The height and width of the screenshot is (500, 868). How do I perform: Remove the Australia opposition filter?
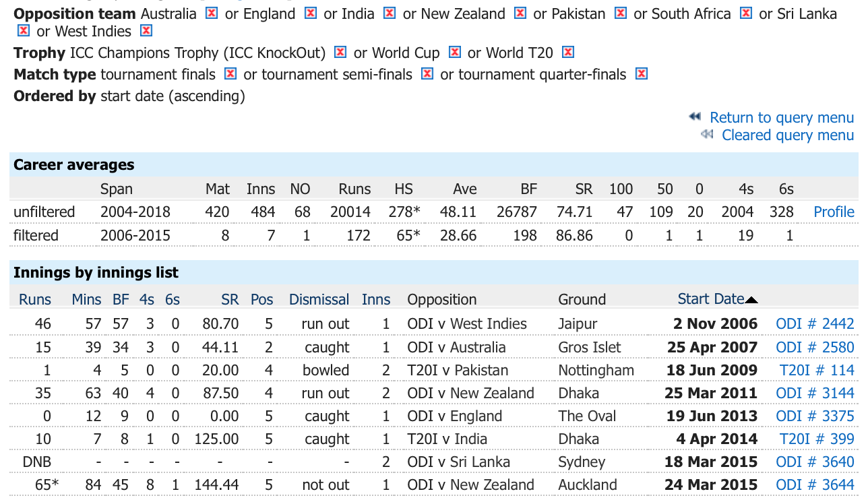point(212,13)
